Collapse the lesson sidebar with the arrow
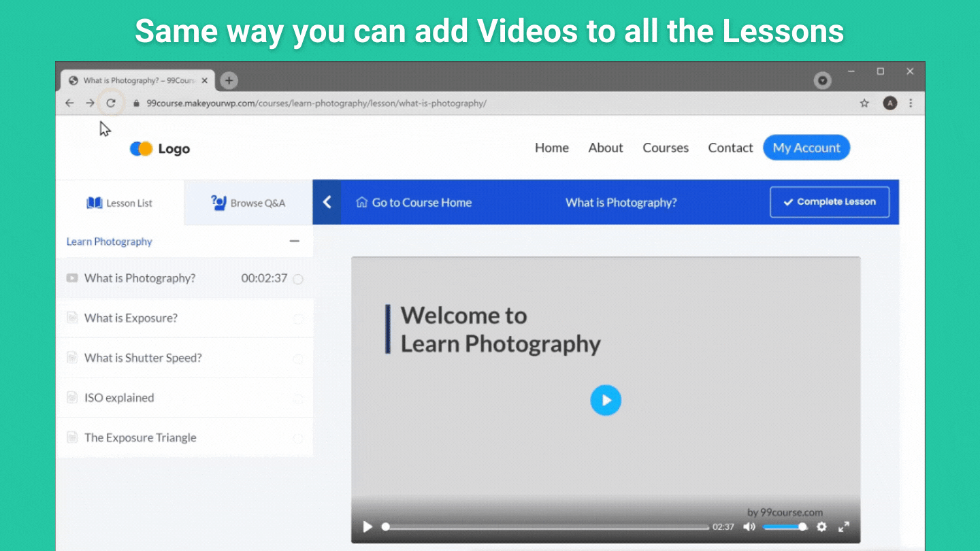980x551 pixels. (327, 202)
